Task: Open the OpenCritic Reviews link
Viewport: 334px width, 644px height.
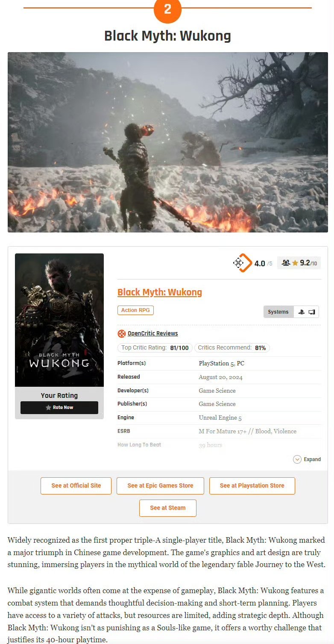Action: point(152,334)
